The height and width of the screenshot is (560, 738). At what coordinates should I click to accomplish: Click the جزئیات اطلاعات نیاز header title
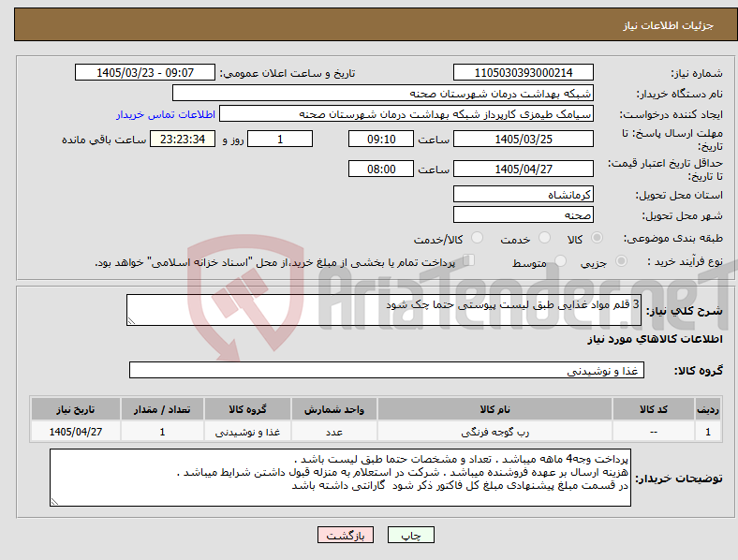(669, 25)
